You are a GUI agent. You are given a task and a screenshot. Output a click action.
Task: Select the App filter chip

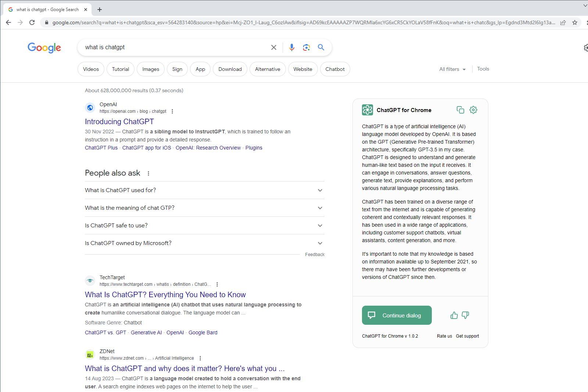(200, 69)
